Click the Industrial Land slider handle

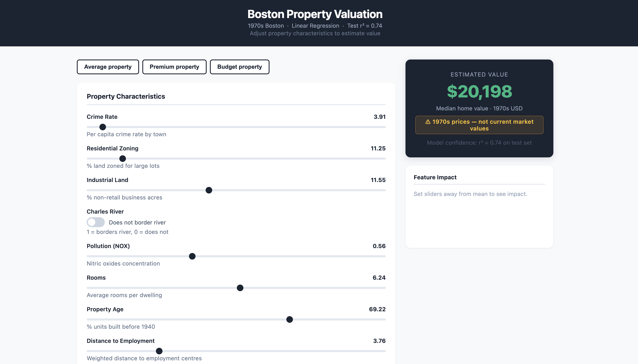209,190
